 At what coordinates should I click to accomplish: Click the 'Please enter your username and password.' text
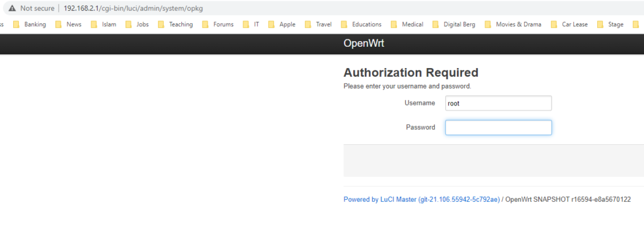tap(407, 87)
